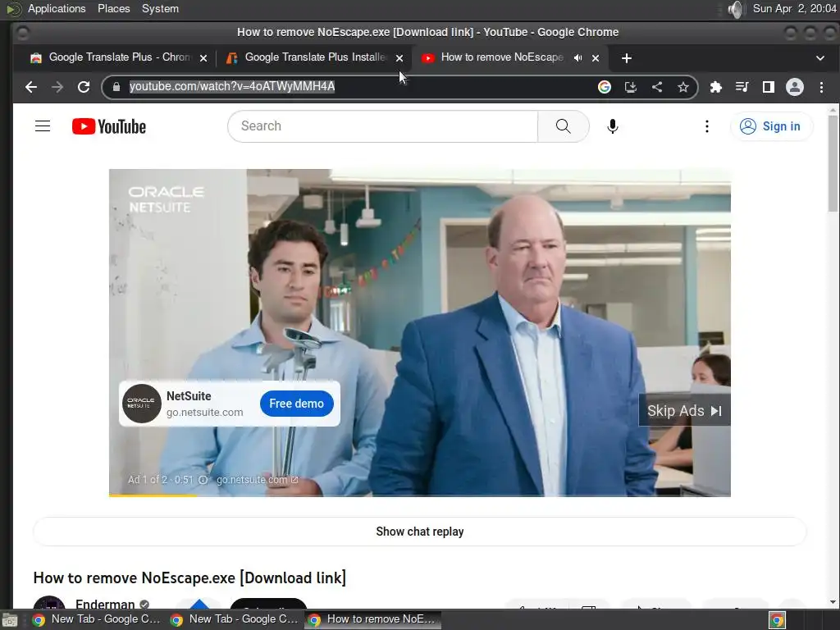Click the Free demo button
The width and height of the screenshot is (840, 630).
tap(297, 404)
